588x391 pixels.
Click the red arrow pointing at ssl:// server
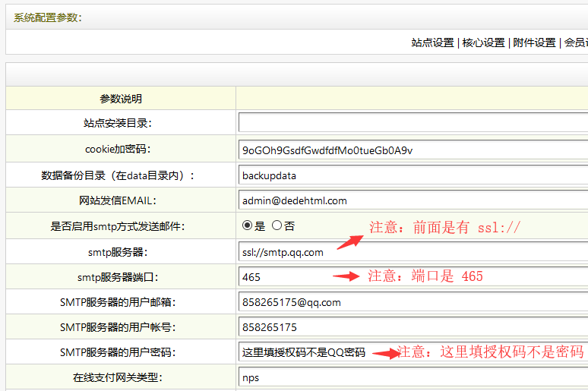point(349,241)
